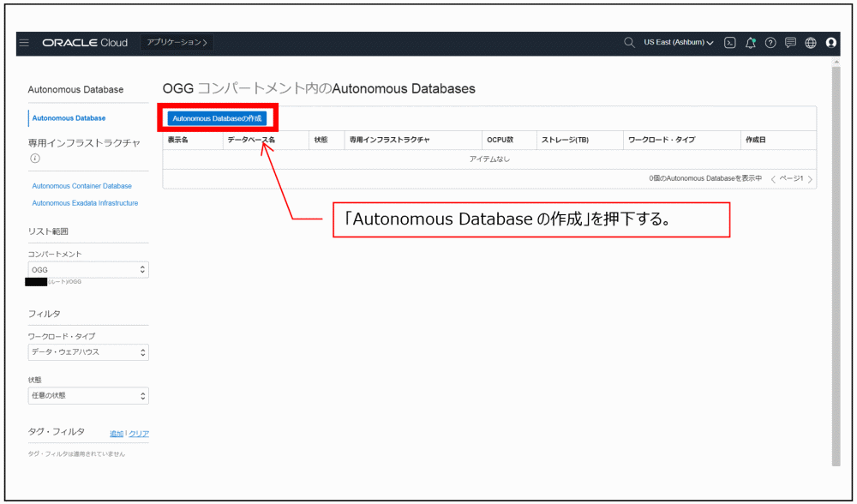The height and width of the screenshot is (504, 857).
Task: Click the ページ1 pagination label
Action: tap(791, 179)
